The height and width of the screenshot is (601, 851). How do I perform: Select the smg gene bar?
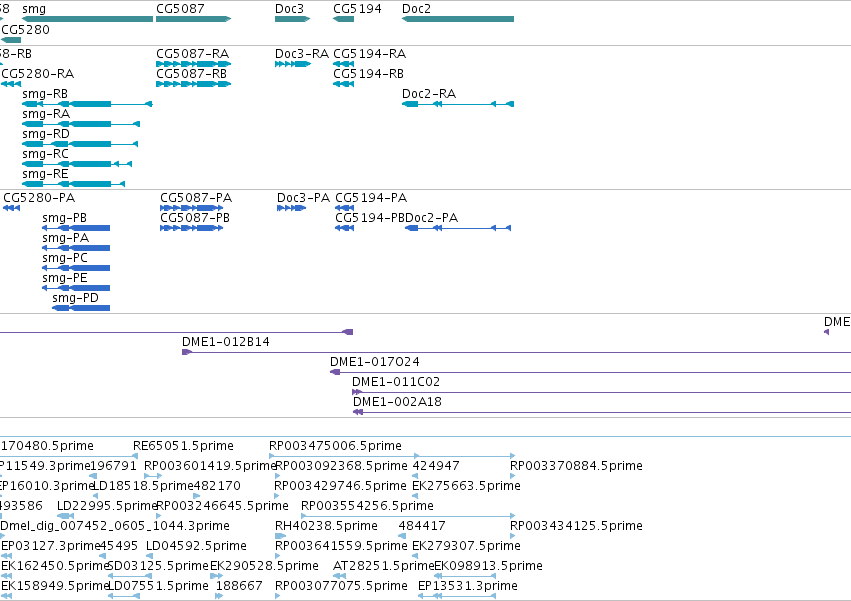(87, 19)
